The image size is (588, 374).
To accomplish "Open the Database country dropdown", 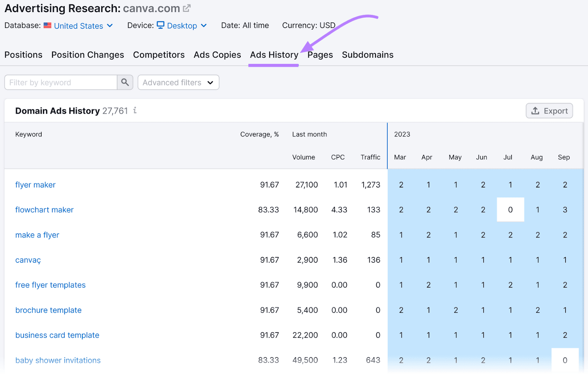I will [x=110, y=26].
